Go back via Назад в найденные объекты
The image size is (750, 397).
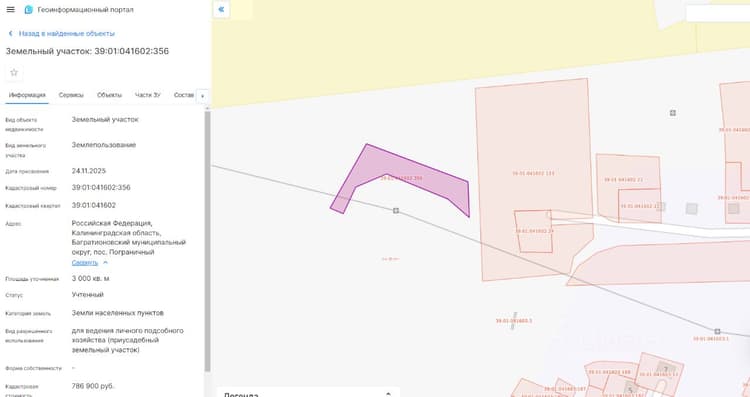pos(62,33)
